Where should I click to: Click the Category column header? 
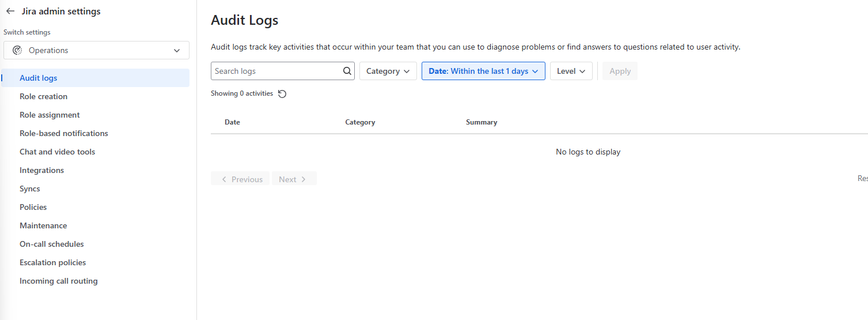pyautogui.click(x=360, y=122)
